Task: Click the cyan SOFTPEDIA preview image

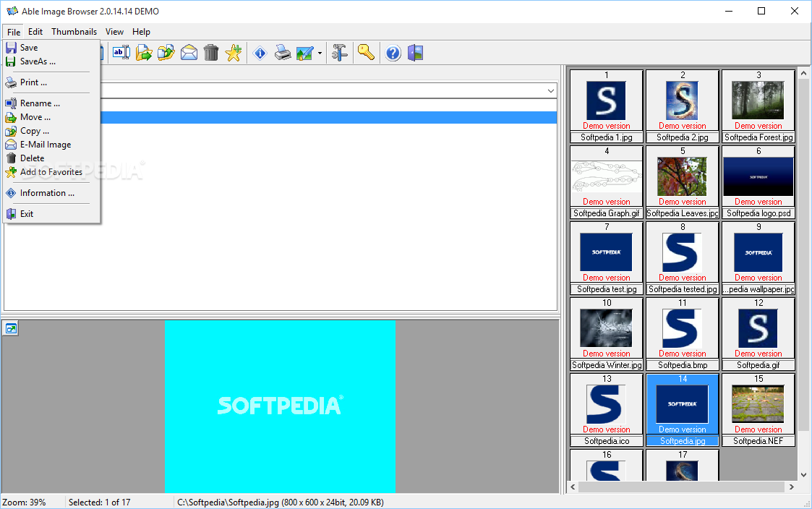Action: tap(280, 406)
